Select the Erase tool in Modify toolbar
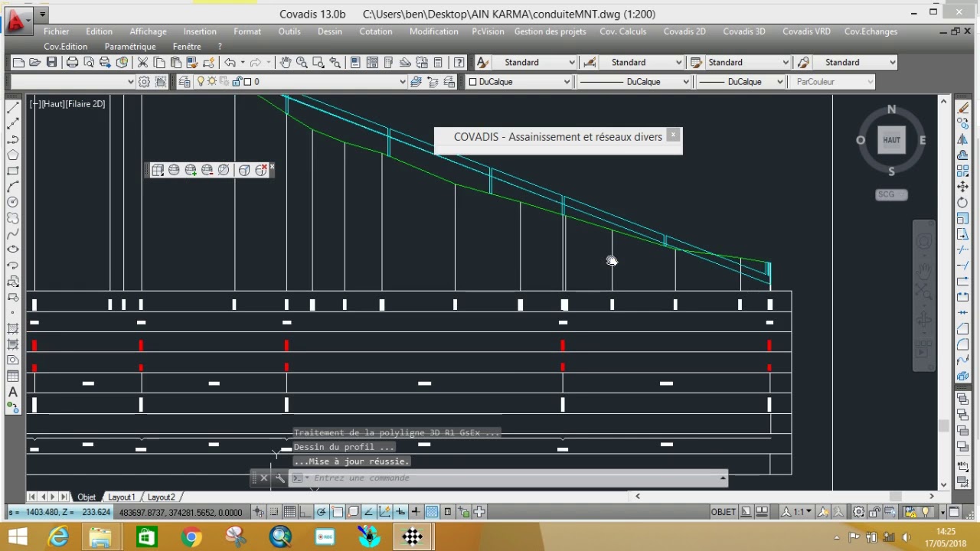 (963, 108)
